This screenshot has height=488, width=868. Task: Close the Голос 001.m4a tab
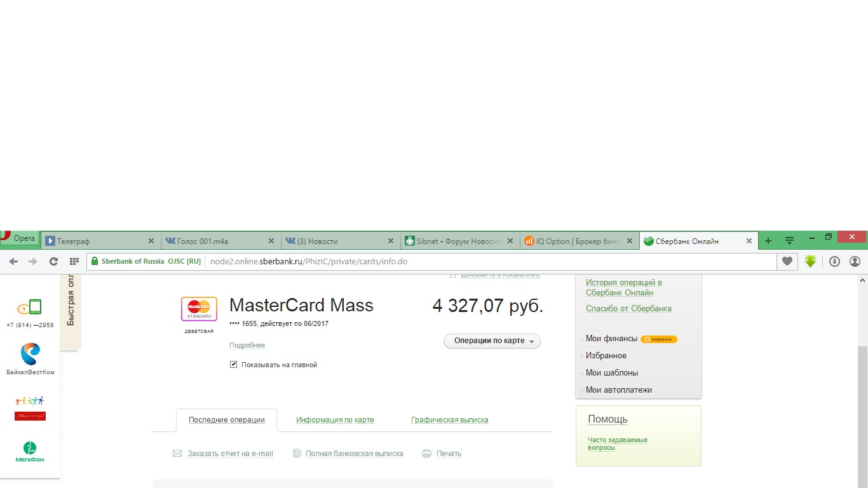pos(271,241)
